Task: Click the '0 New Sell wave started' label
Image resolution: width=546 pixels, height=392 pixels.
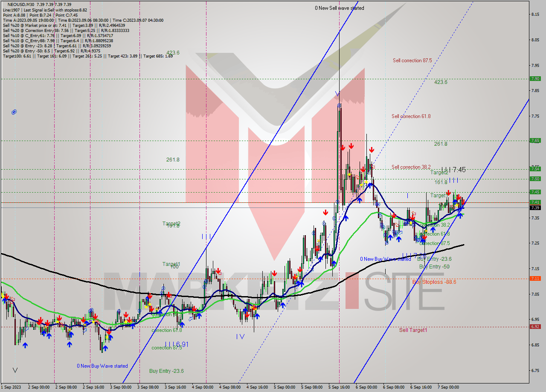Action: point(340,8)
